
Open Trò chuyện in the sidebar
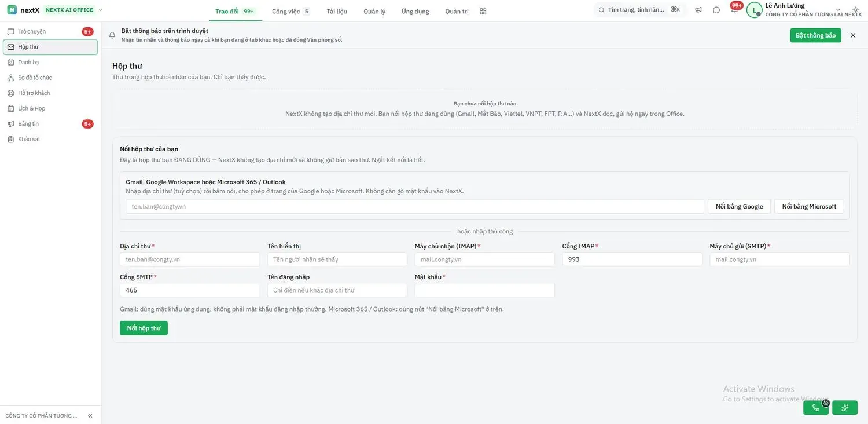pos(50,31)
